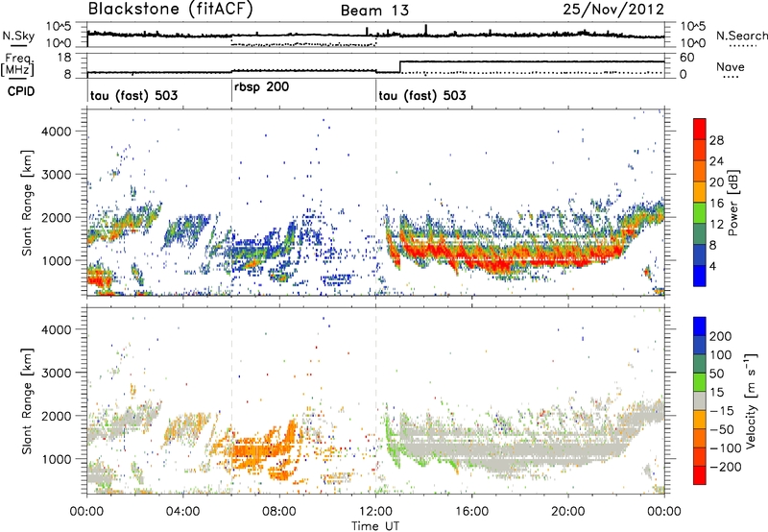768x532 pixels.
Task: Select the tau (fast) 503 label after 12:00
Action: 422,95
